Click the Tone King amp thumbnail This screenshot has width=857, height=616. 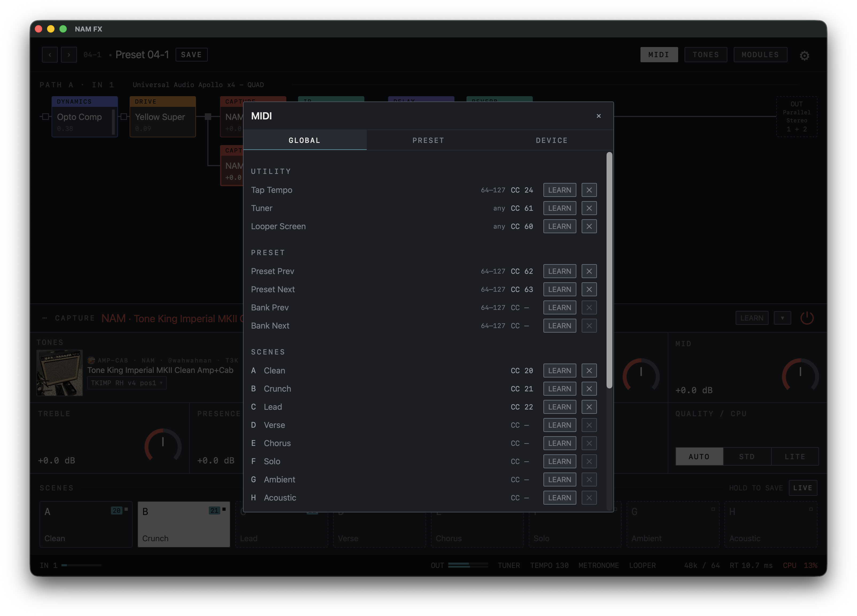point(59,373)
